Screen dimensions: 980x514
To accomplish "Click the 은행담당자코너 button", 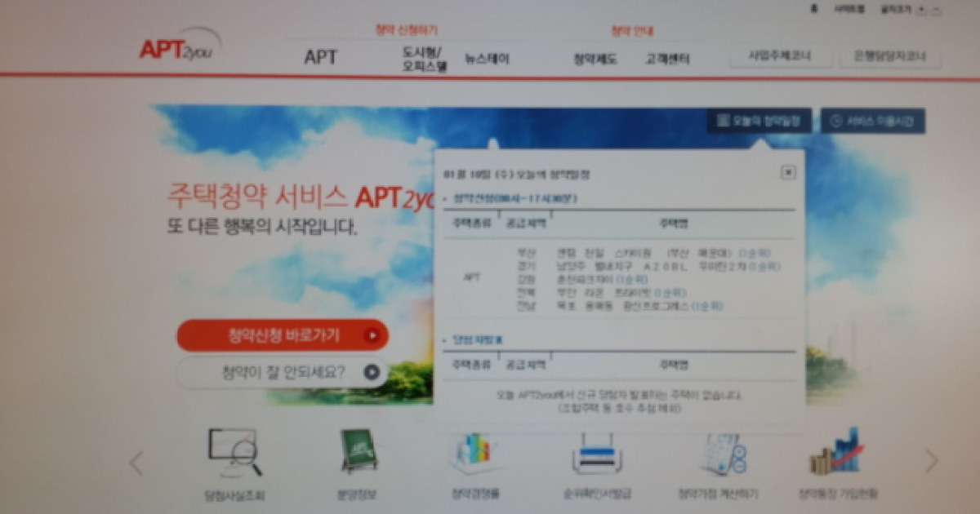I will (889, 56).
